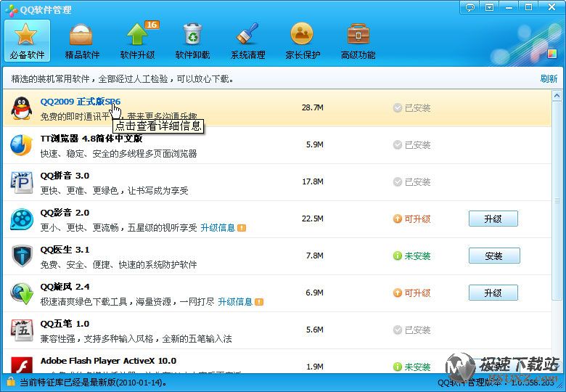Click the TT浏览器 application icon
The width and height of the screenshot is (566, 392).
click(x=22, y=145)
